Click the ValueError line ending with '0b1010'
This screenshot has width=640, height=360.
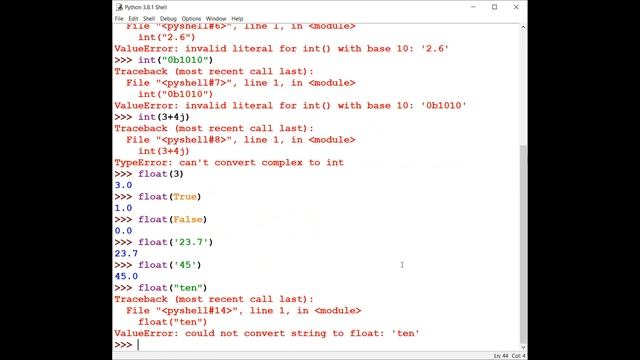click(290, 106)
